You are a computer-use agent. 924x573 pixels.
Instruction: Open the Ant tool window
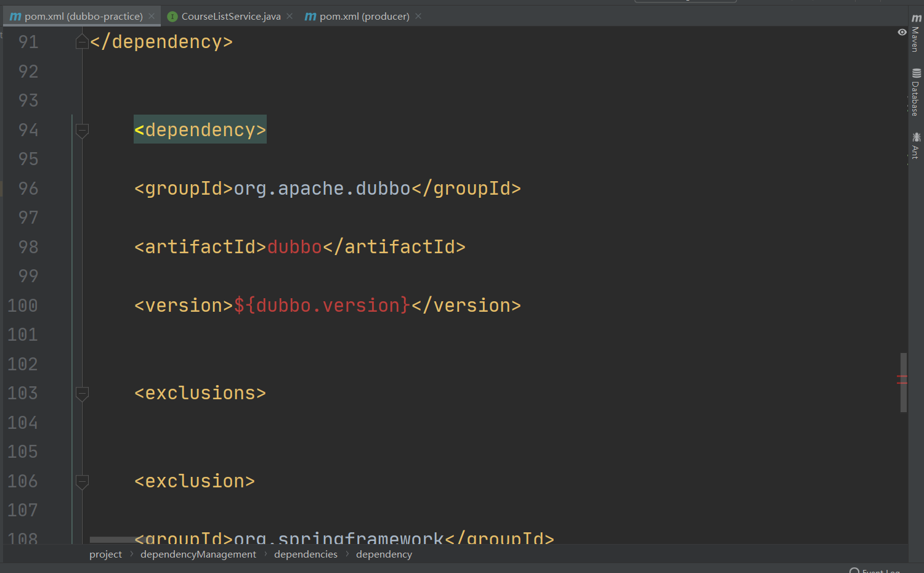(x=916, y=145)
